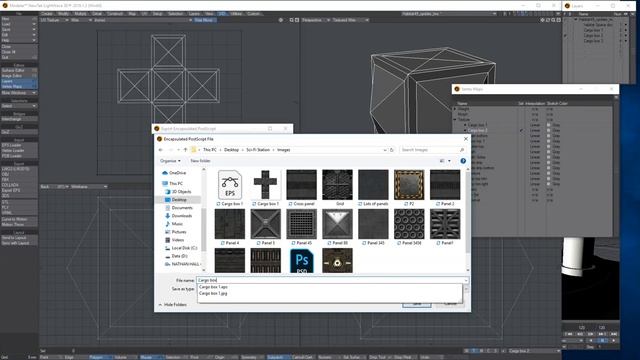Viewport: 640px width, 360px height.
Task: Open the Modify tab in Modeler
Action: click(63, 14)
